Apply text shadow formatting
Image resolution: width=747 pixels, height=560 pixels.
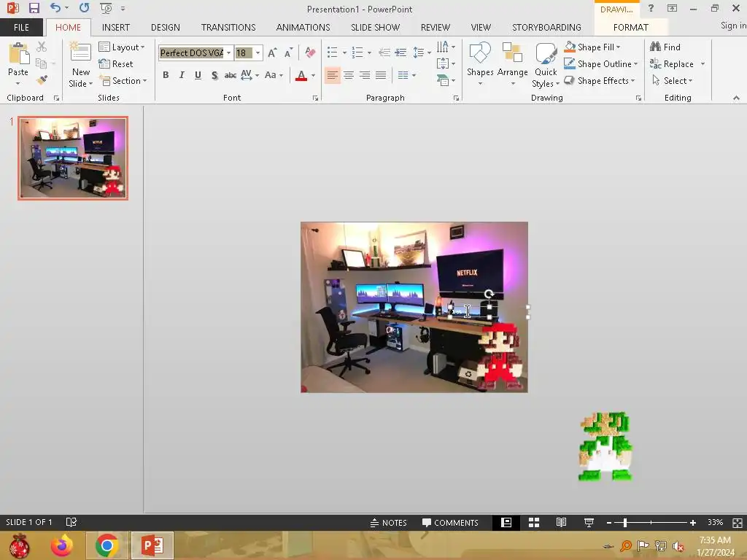214,75
